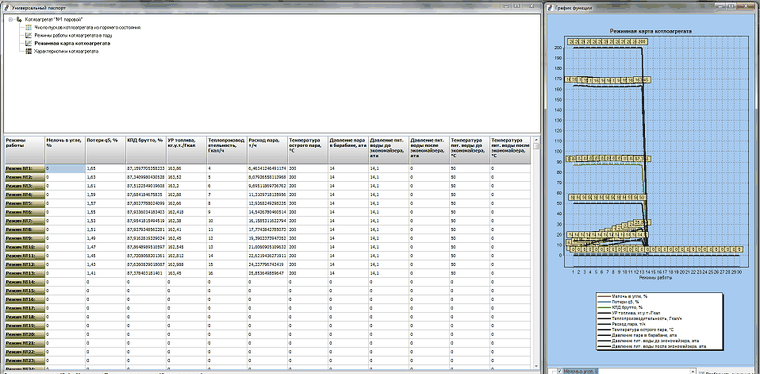
Task: Click the Температура острого пара column header
Action: [x=308, y=150]
